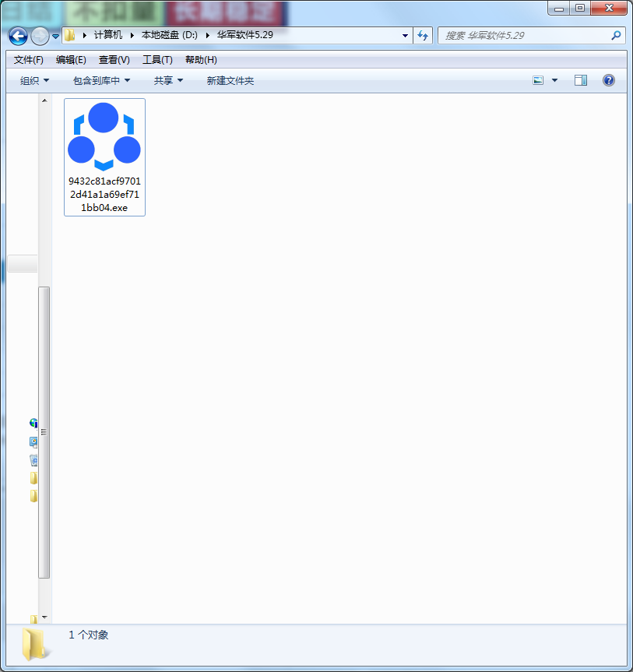Open the 组织 dropdown
This screenshot has width=633, height=672.
coord(35,80)
